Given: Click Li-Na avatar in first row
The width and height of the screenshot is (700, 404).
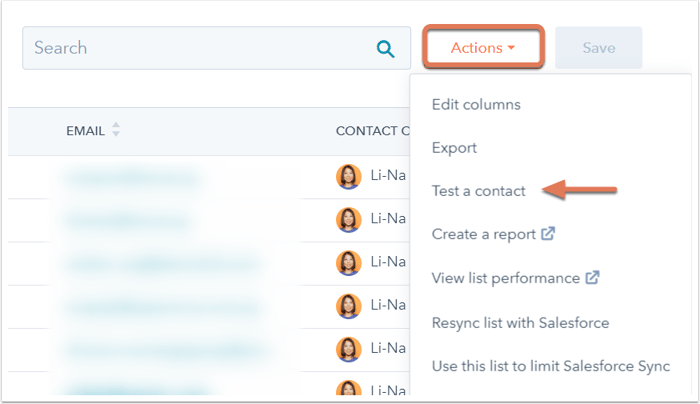Looking at the screenshot, I should coord(348,176).
